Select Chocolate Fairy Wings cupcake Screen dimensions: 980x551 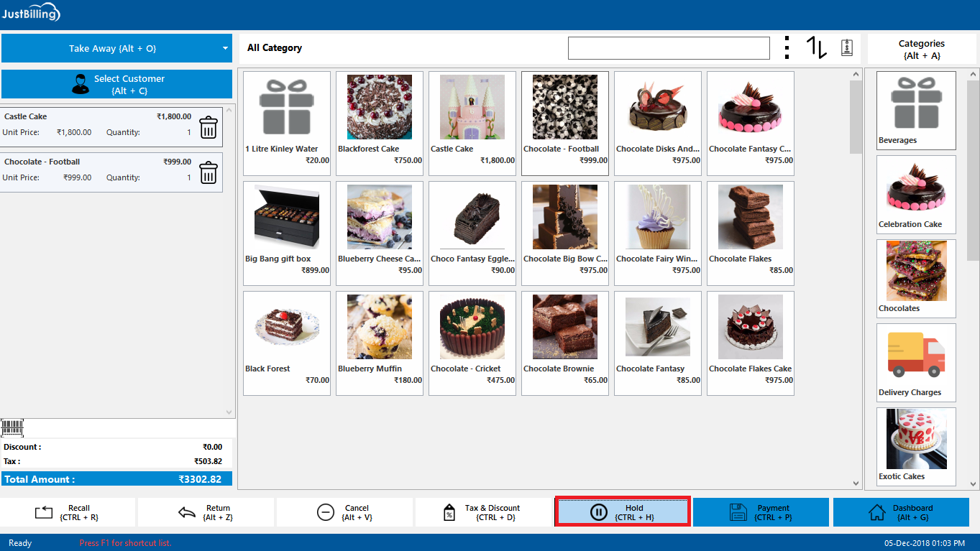[658, 233]
